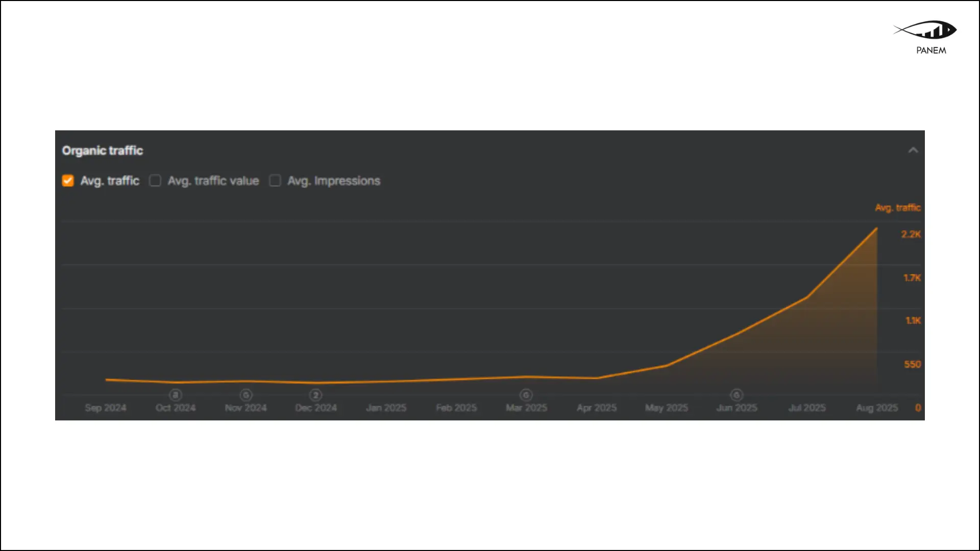Viewport: 980px width, 551px height.
Task: Click the Google update marker above Jun 2025
Action: (x=737, y=395)
